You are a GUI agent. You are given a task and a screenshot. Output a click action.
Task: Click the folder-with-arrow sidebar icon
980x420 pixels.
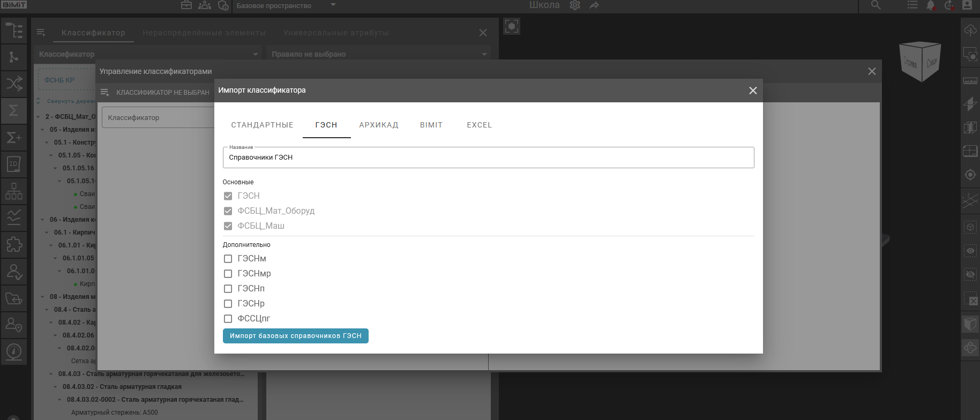click(14, 298)
